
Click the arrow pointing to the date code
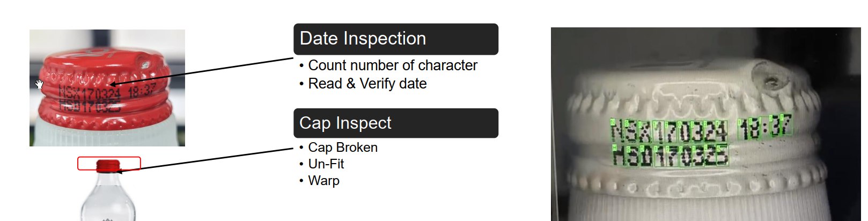[x=201, y=71]
